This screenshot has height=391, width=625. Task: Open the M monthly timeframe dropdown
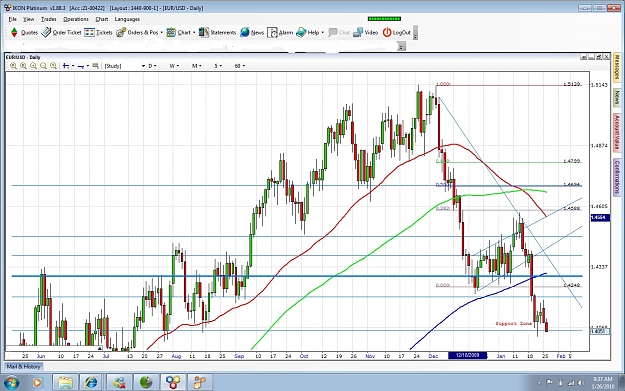tap(197, 66)
